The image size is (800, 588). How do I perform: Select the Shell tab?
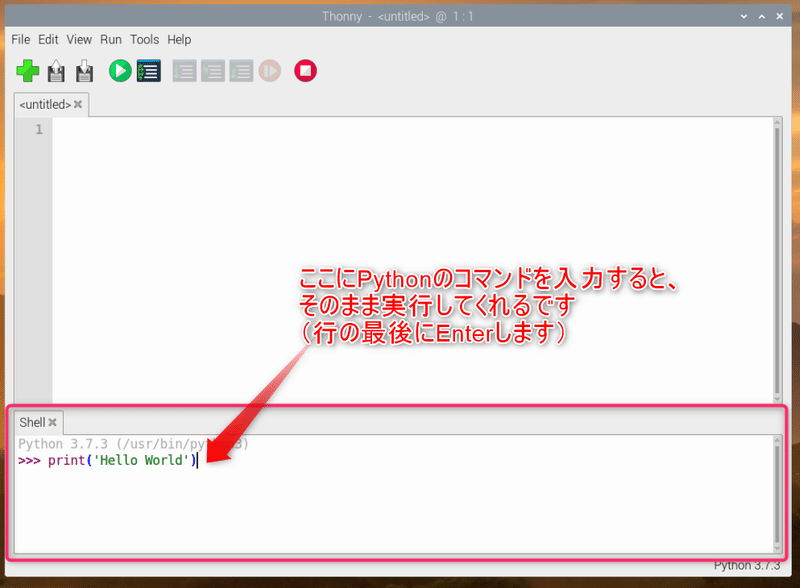(32, 423)
